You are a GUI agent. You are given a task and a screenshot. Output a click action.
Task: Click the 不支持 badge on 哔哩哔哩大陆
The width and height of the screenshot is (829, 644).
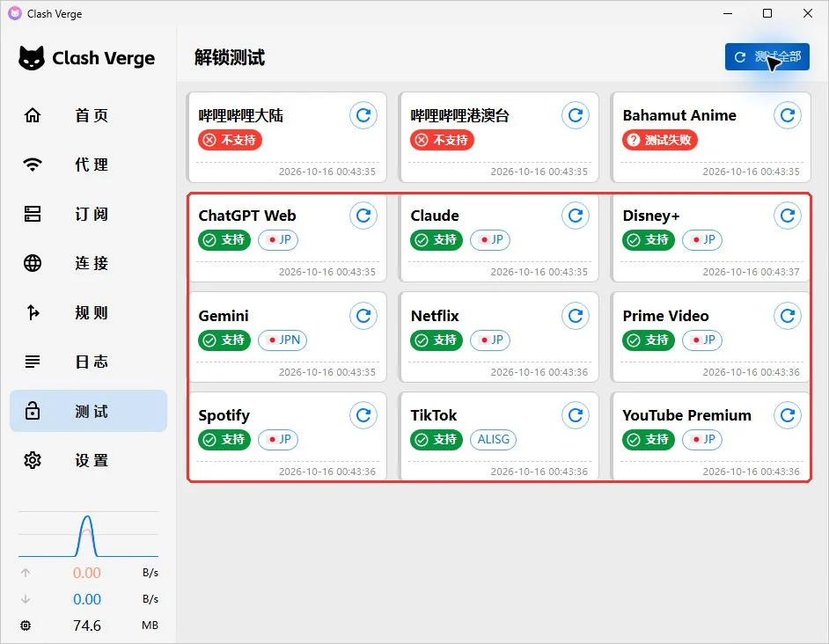coord(230,140)
